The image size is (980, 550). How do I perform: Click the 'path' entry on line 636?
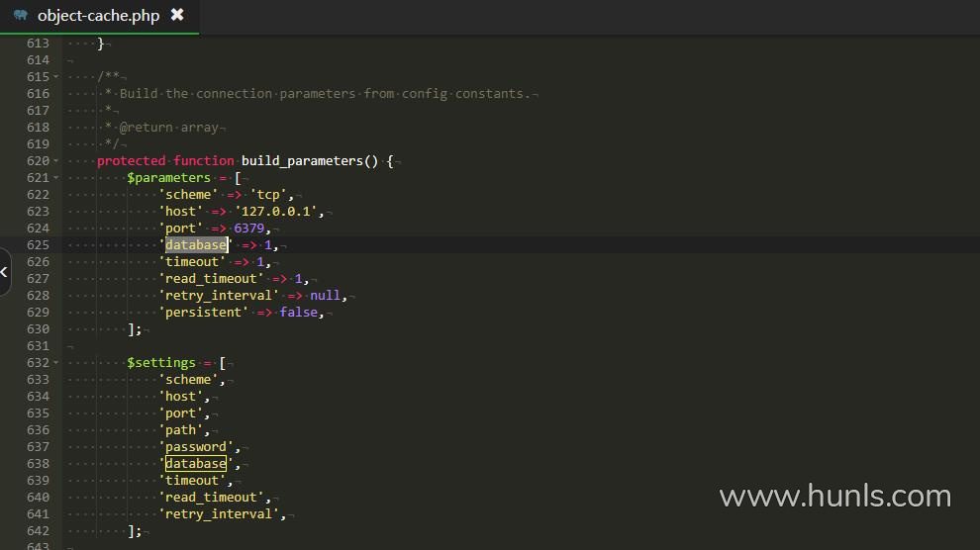[x=180, y=429]
